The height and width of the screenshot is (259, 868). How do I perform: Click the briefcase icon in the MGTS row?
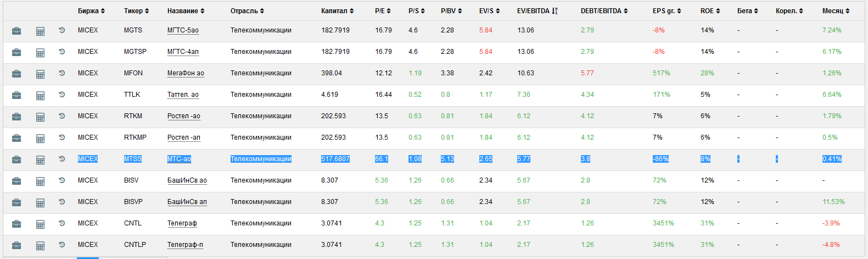click(16, 31)
